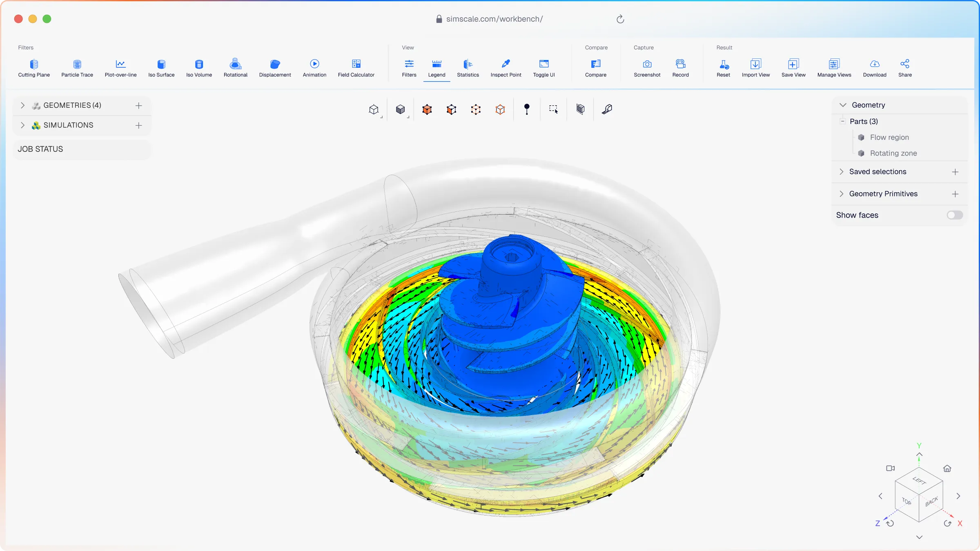Add a geometry primitive with plus

pyautogui.click(x=955, y=194)
